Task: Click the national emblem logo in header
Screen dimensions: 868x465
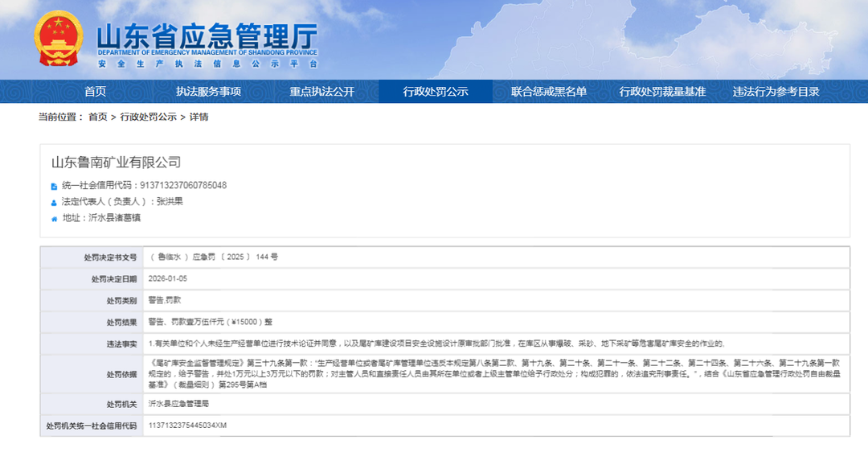Action: coord(58,39)
